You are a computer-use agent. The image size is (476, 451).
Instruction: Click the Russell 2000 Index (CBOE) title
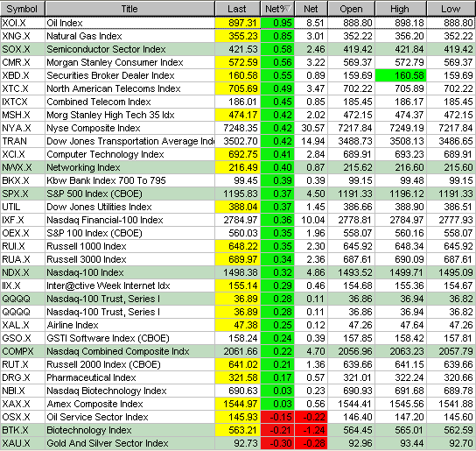(103, 364)
